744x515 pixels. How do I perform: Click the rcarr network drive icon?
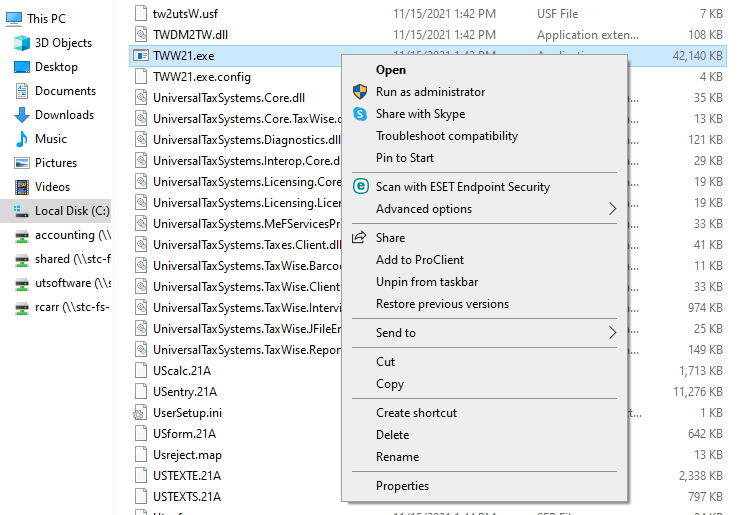pyautogui.click(x=22, y=308)
